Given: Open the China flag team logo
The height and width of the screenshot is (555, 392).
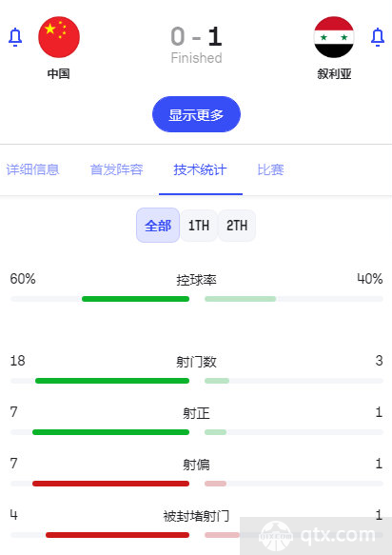Looking at the screenshot, I should pyautogui.click(x=59, y=37).
